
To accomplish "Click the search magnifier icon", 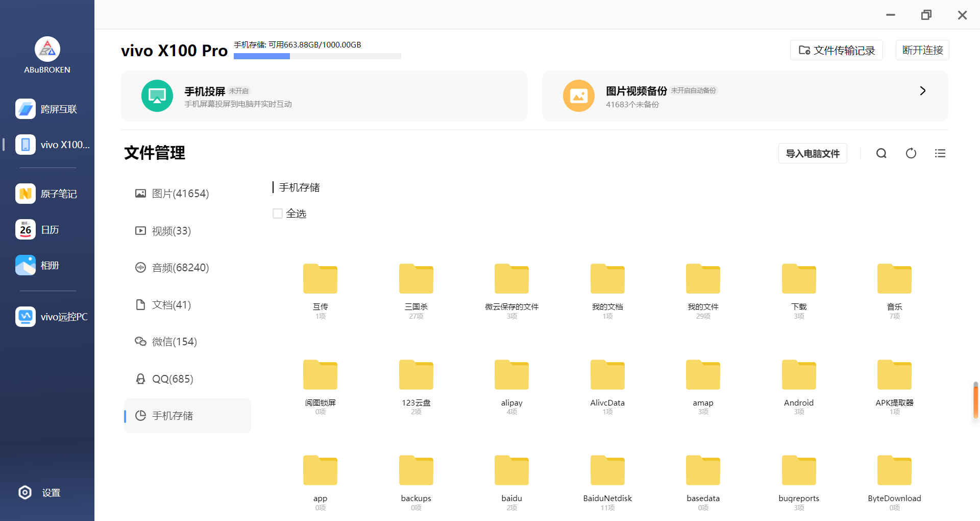I will pyautogui.click(x=881, y=153).
